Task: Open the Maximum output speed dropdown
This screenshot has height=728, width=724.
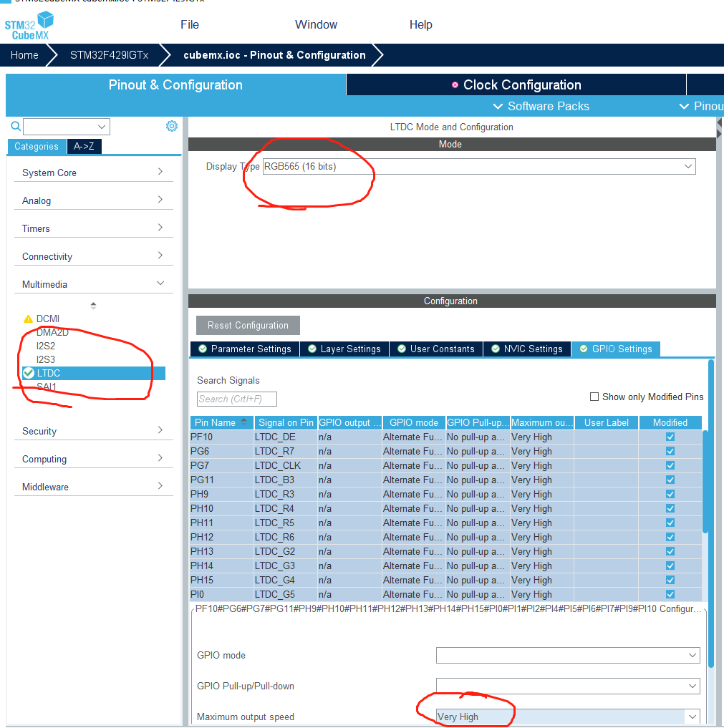Action: pyautogui.click(x=567, y=717)
